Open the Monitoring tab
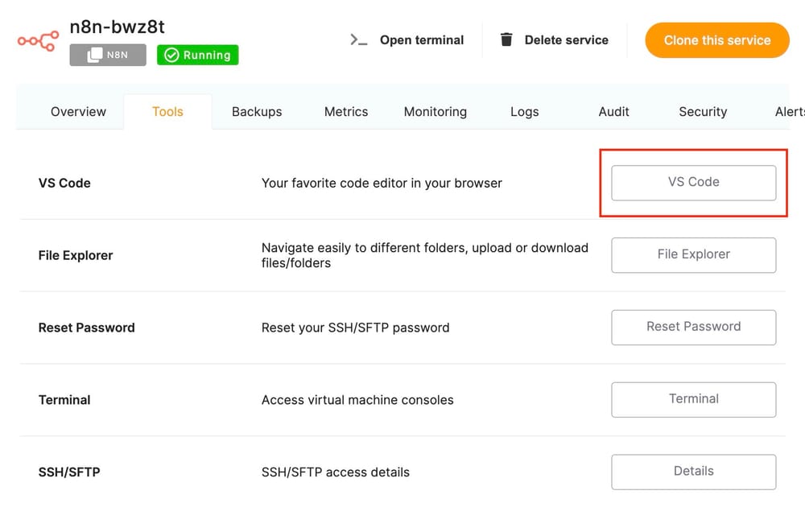The image size is (805, 532). [x=435, y=112]
